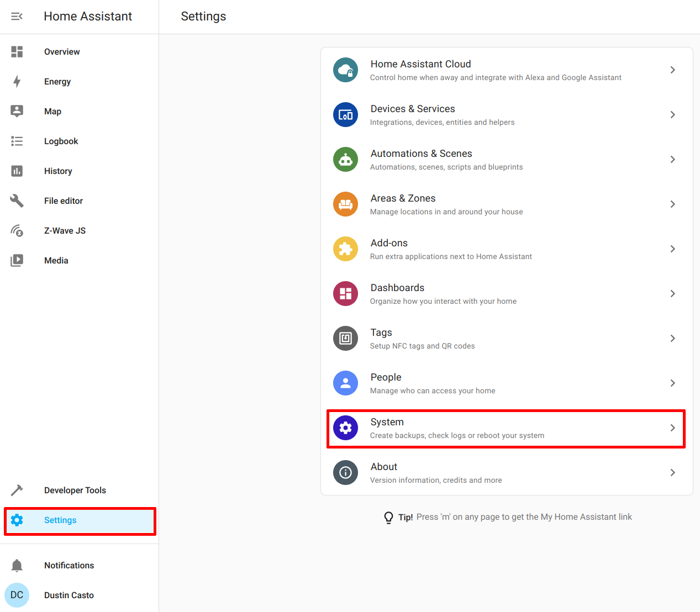
Task: Click 'Setup NFC tags and QR codes' text
Action: click(423, 346)
